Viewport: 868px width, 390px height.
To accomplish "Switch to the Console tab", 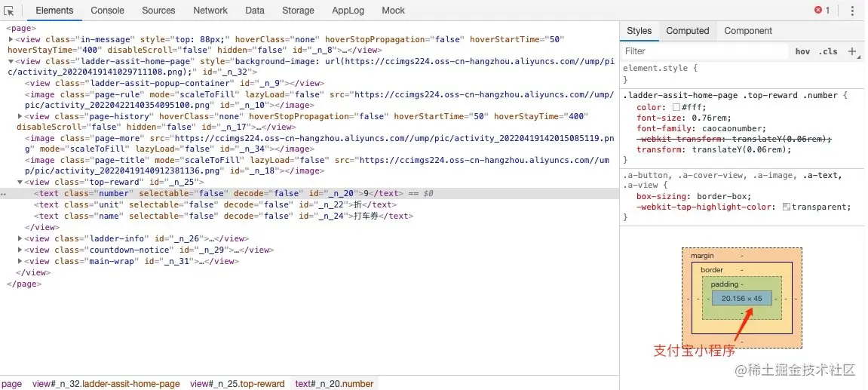I will [107, 11].
